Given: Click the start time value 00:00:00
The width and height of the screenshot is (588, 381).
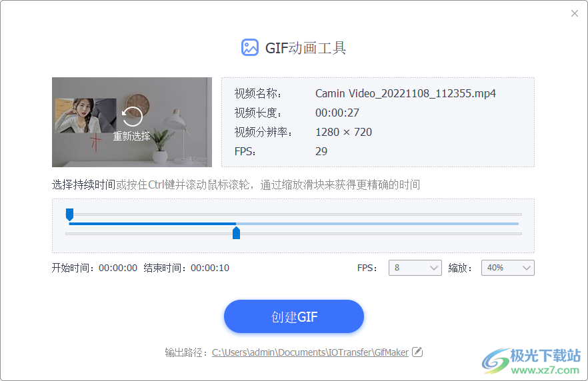Looking at the screenshot, I should pos(118,268).
